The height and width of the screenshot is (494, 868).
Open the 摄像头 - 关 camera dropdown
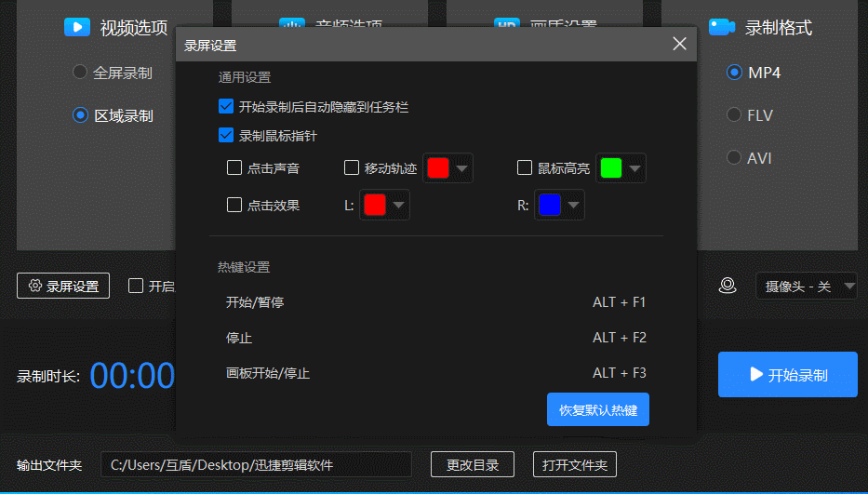tap(806, 287)
